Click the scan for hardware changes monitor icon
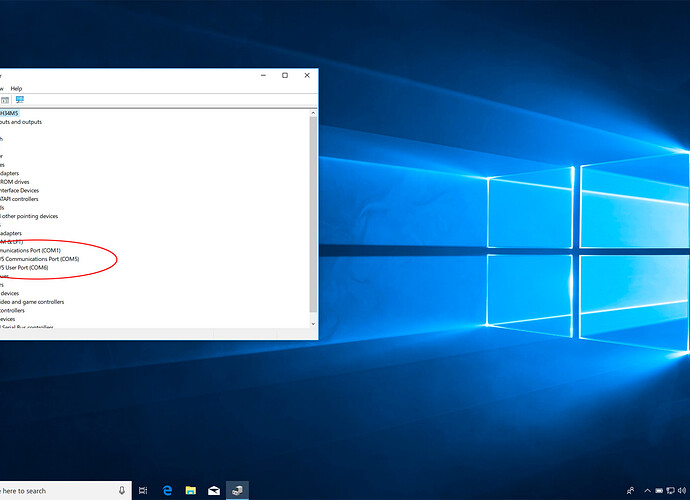 click(x=20, y=100)
